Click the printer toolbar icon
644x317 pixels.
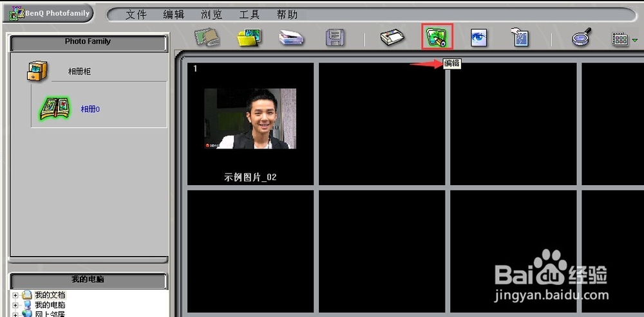(x=393, y=38)
